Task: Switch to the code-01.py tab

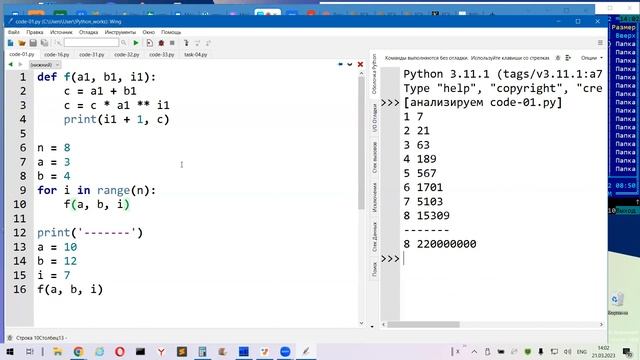Action: pos(22,54)
